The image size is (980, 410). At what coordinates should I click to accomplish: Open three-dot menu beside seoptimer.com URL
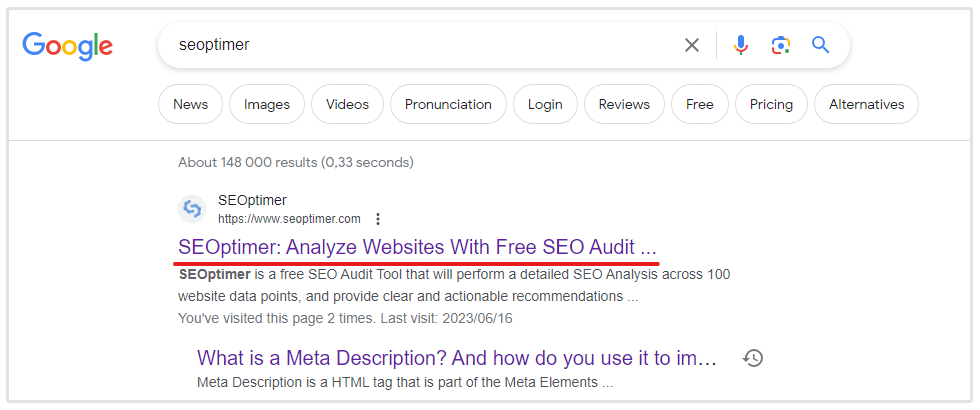pos(378,219)
